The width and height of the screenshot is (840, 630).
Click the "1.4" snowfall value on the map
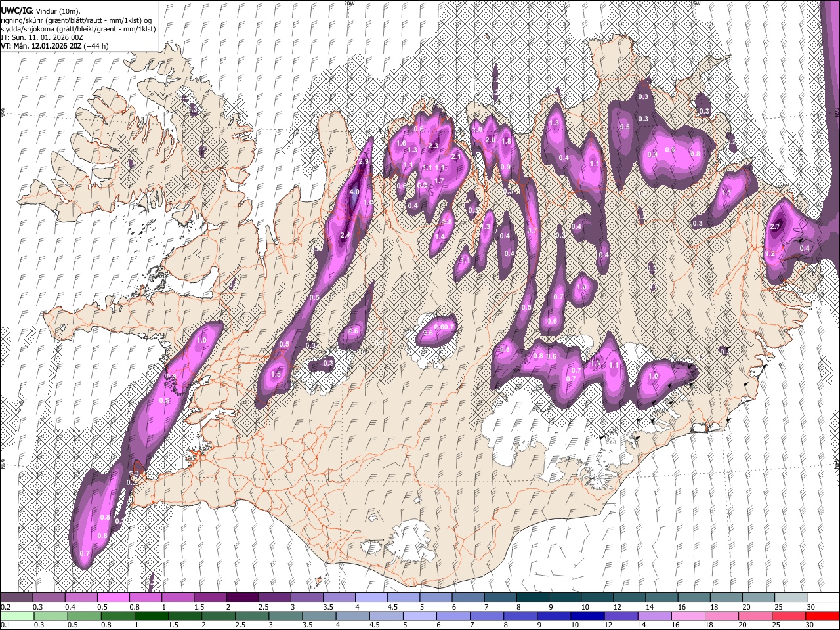[440, 237]
